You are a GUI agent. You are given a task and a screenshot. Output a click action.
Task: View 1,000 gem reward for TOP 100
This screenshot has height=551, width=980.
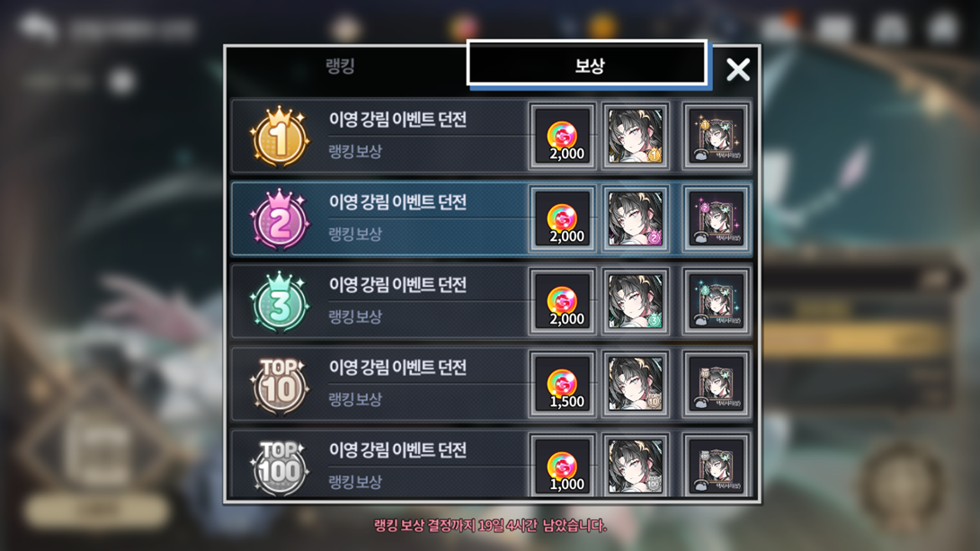tap(563, 466)
